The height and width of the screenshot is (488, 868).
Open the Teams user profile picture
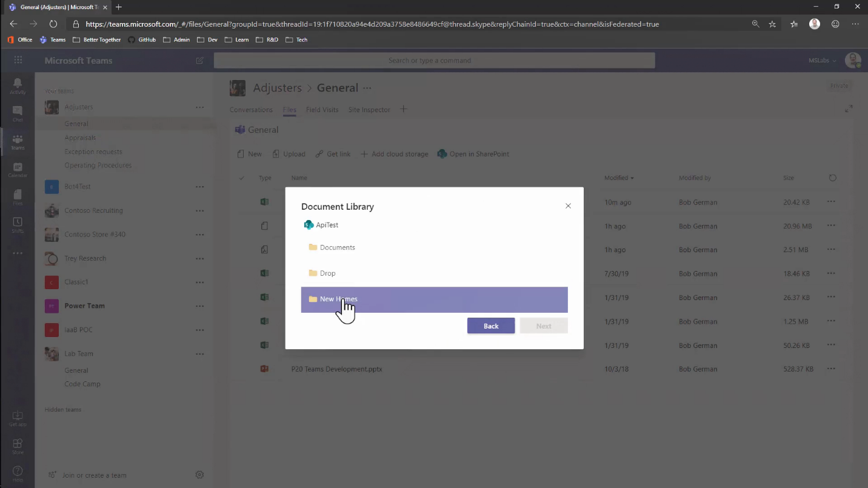coord(853,60)
